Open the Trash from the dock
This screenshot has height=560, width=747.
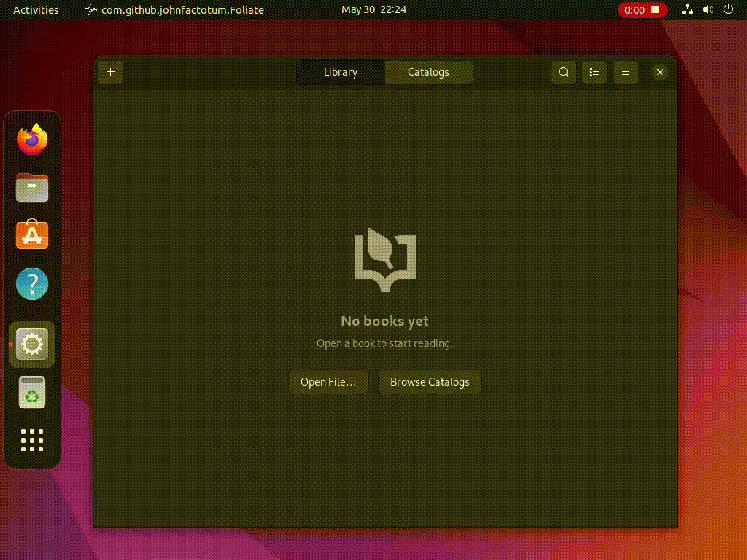(32, 392)
